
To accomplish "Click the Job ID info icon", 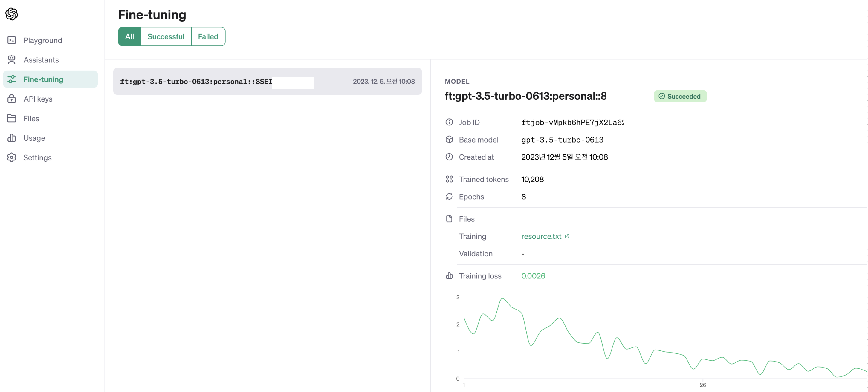I will (x=449, y=122).
